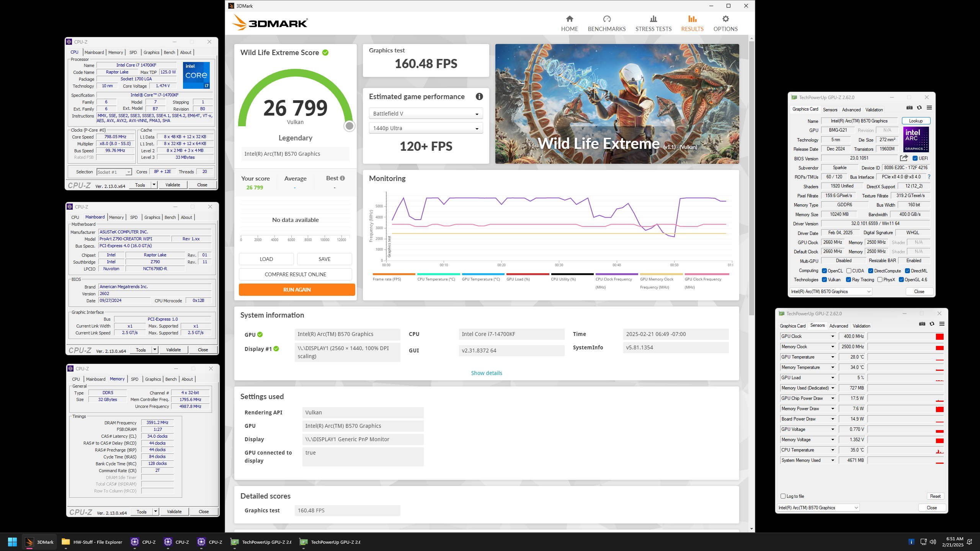
Task: Open the notifications bell in system tray
Action: point(970,542)
